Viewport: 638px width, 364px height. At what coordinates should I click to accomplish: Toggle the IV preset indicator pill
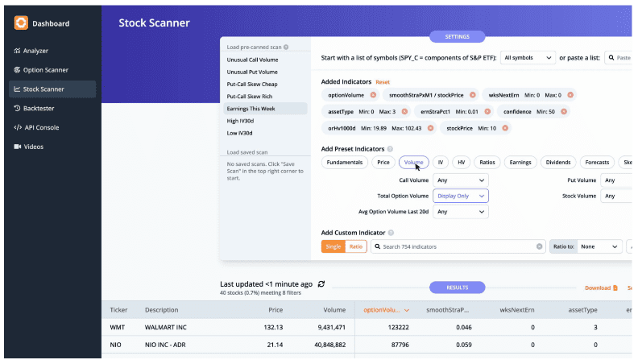point(440,163)
